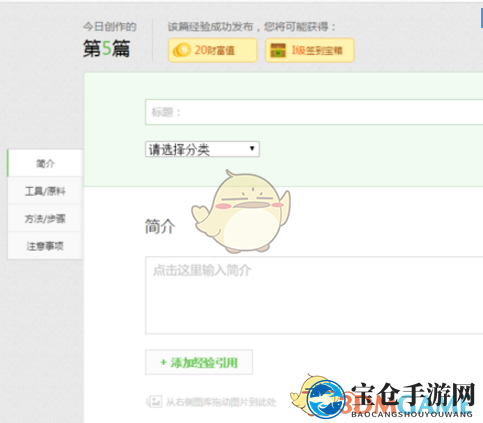This screenshot has height=423, width=483.
Task: Click the 简介 section heading
Action: click(160, 226)
